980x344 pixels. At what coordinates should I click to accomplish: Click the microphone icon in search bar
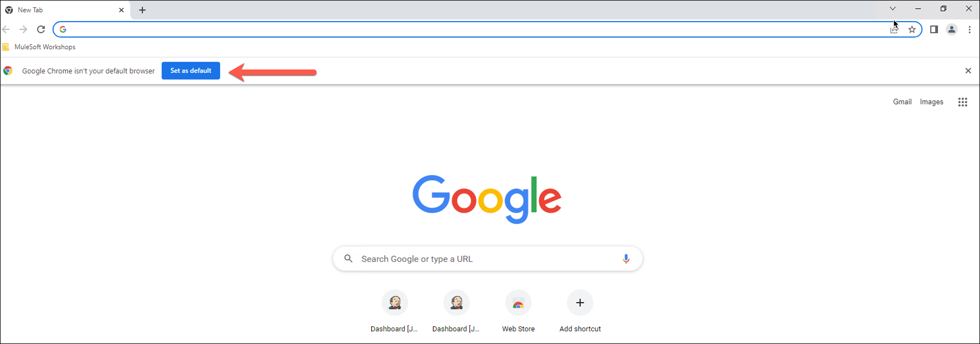(x=626, y=259)
